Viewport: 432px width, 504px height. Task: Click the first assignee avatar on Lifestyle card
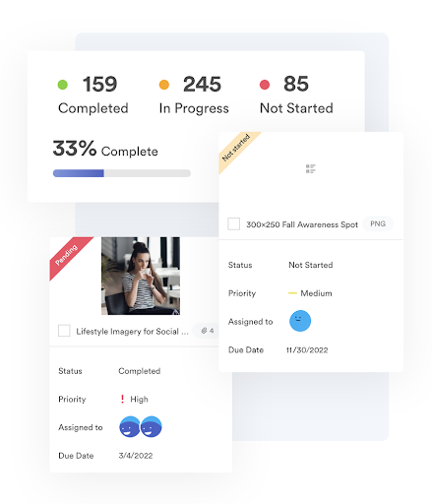[130, 427]
